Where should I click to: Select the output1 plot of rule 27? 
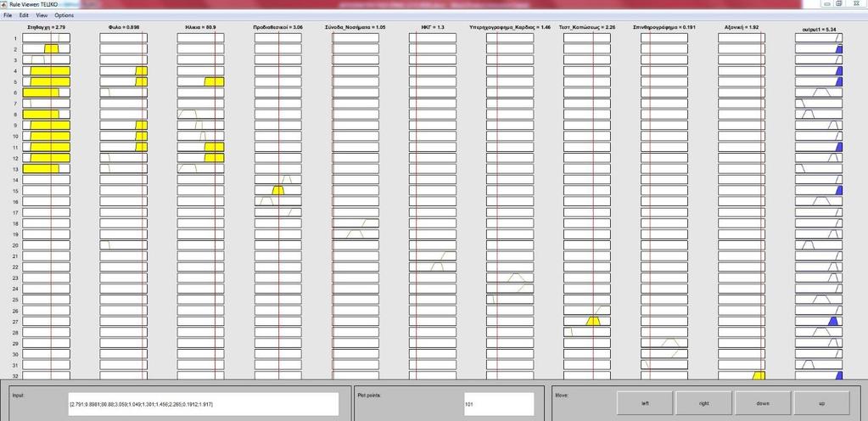pyautogui.click(x=819, y=321)
